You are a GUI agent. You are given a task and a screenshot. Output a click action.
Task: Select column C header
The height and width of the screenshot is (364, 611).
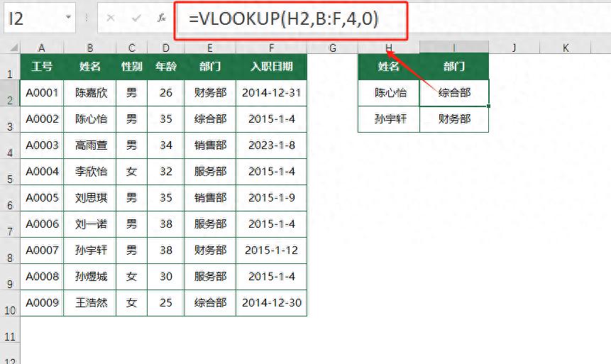click(132, 48)
